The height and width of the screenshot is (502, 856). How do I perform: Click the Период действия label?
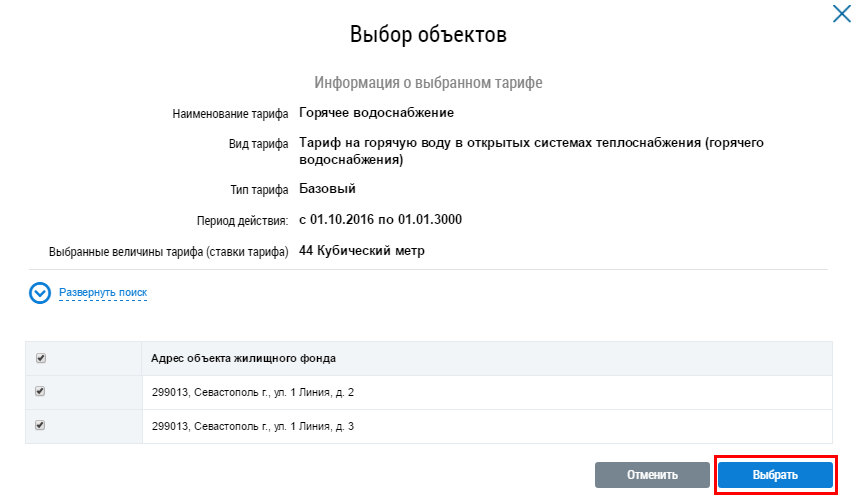(x=242, y=220)
